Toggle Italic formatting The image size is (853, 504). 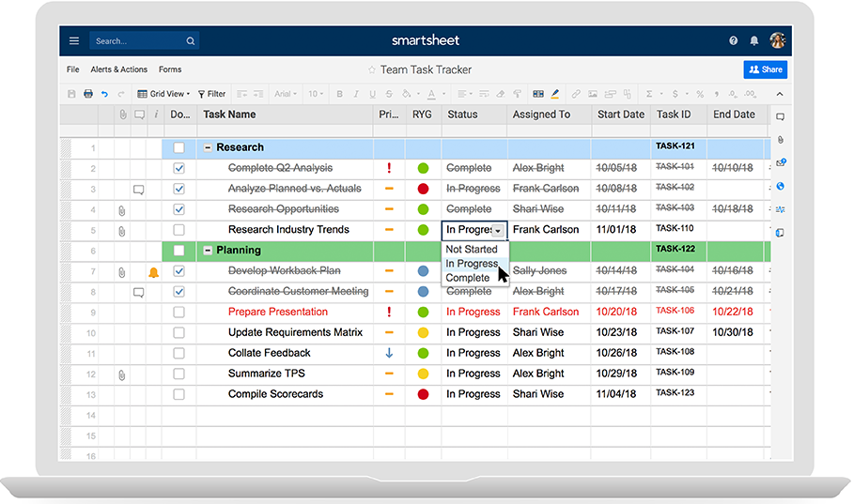pyautogui.click(x=356, y=94)
